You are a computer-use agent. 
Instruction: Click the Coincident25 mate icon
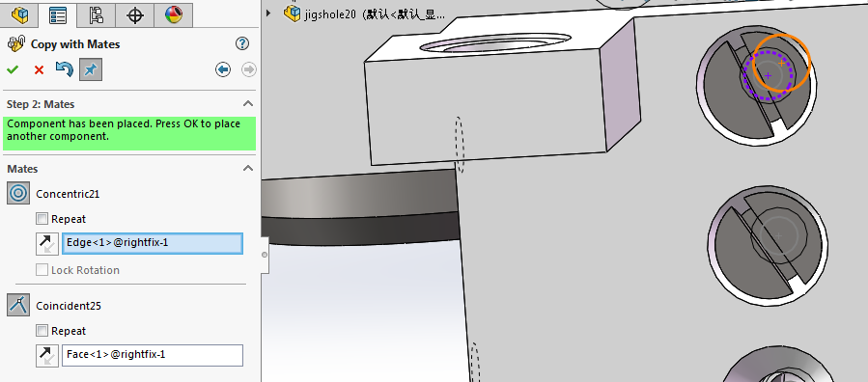18,305
